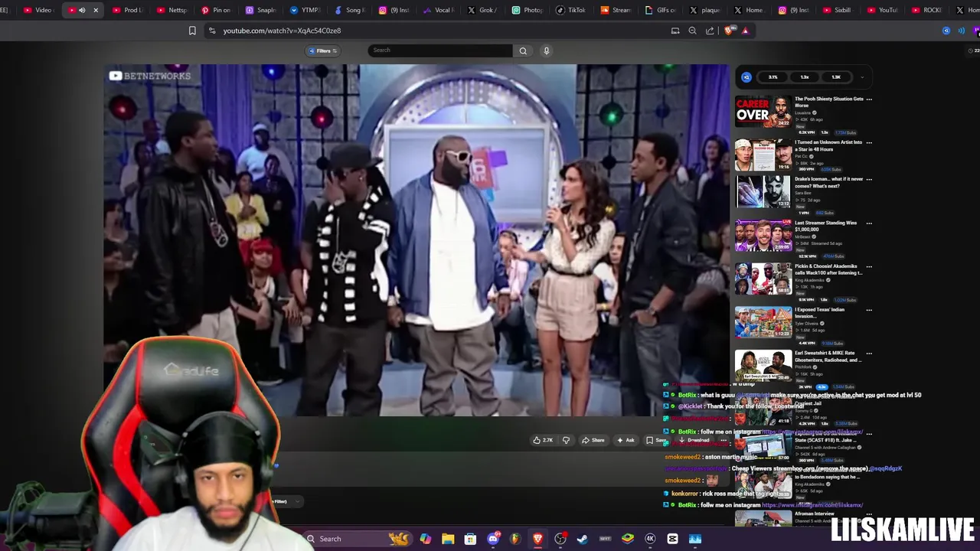
Task: Open Brave browser taskbar icon
Action: (537, 539)
